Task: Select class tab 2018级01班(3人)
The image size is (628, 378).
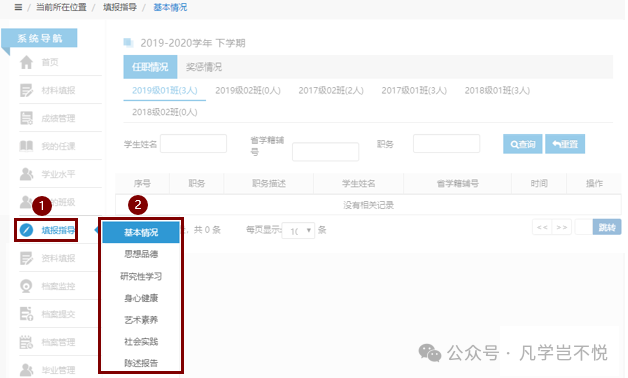Action: coord(497,90)
